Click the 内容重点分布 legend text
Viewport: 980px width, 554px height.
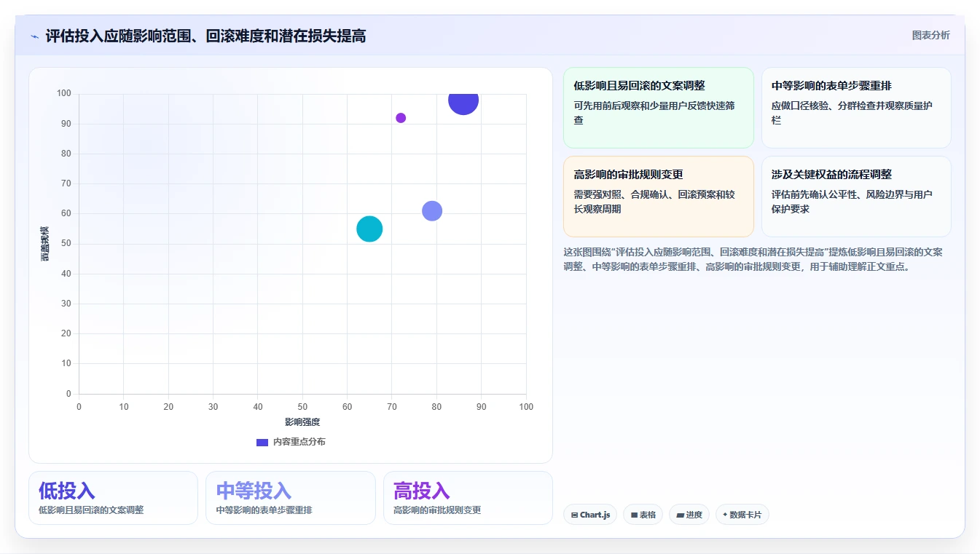pyautogui.click(x=299, y=442)
